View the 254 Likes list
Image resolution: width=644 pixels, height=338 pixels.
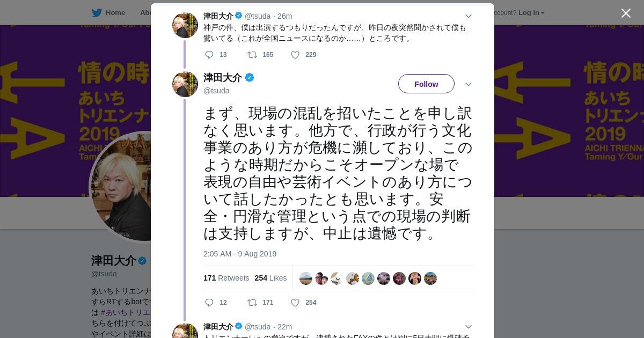coord(270,278)
